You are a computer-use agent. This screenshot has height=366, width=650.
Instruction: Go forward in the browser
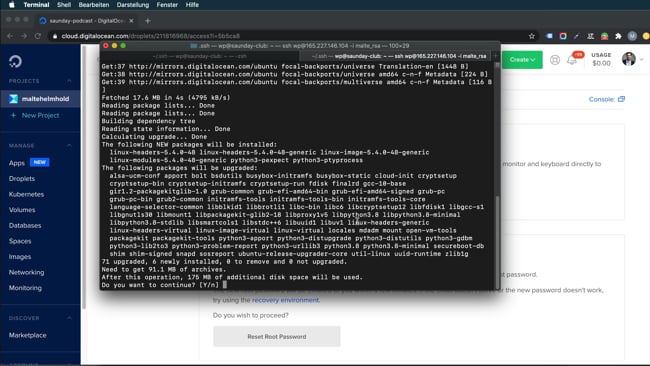[x=24, y=36]
